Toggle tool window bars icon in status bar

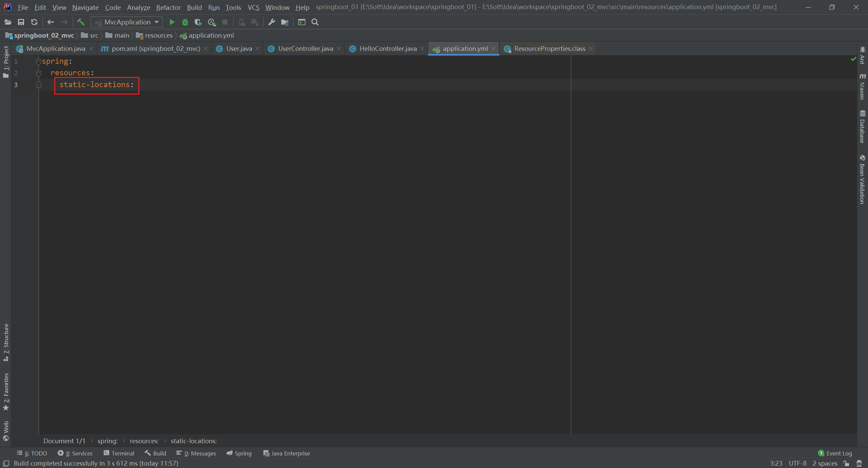(x=6, y=463)
